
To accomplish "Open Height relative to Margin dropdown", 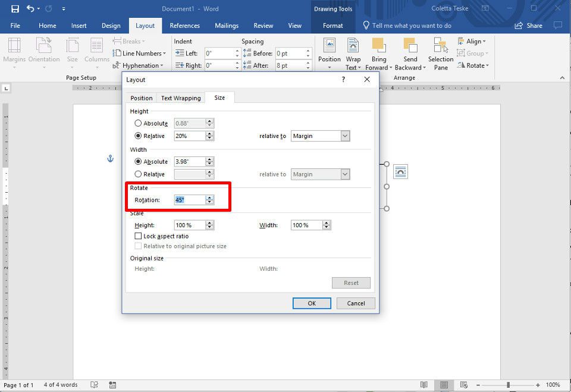I will click(x=345, y=136).
